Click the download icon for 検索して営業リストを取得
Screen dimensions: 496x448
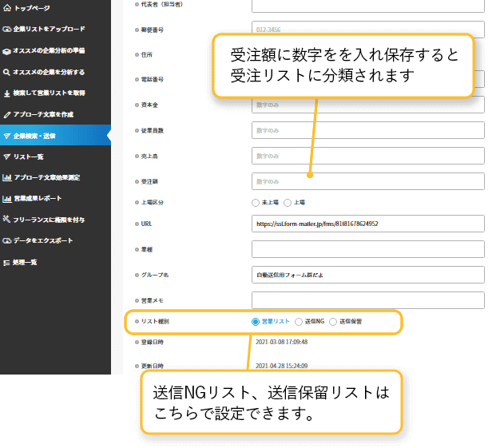point(6,93)
